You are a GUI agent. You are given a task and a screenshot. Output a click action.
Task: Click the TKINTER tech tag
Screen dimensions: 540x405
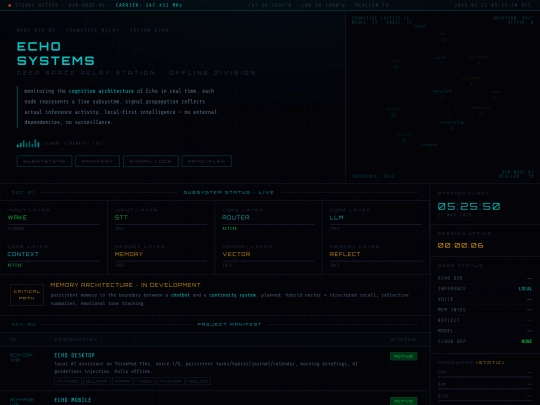(x=171, y=381)
